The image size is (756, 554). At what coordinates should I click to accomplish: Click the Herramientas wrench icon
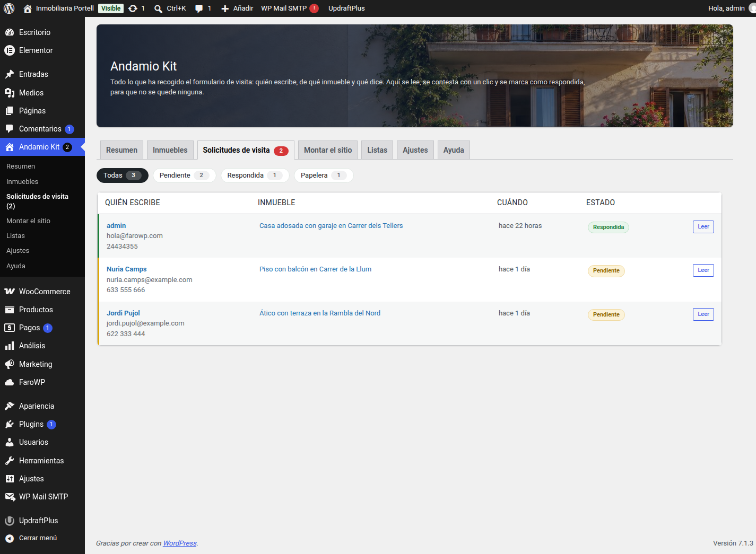[x=10, y=461]
